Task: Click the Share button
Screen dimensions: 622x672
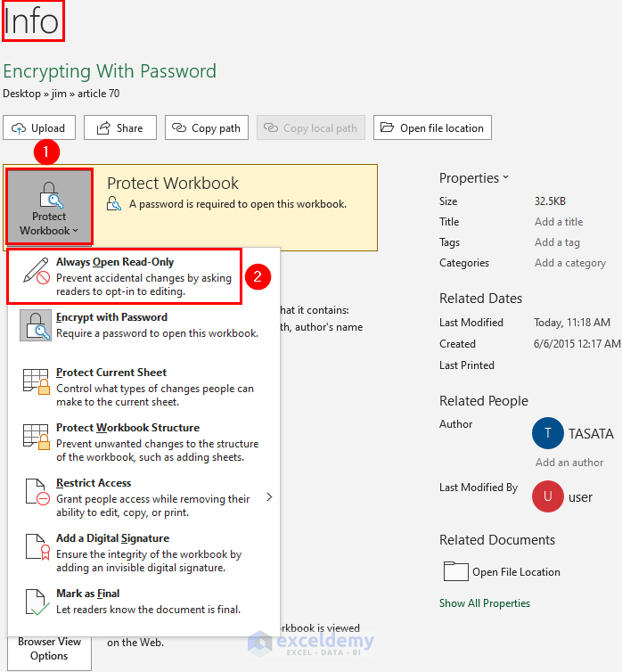Action: [x=120, y=127]
